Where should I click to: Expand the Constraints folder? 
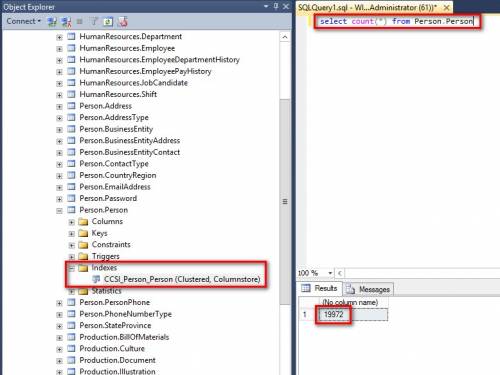click(x=72, y=245)
